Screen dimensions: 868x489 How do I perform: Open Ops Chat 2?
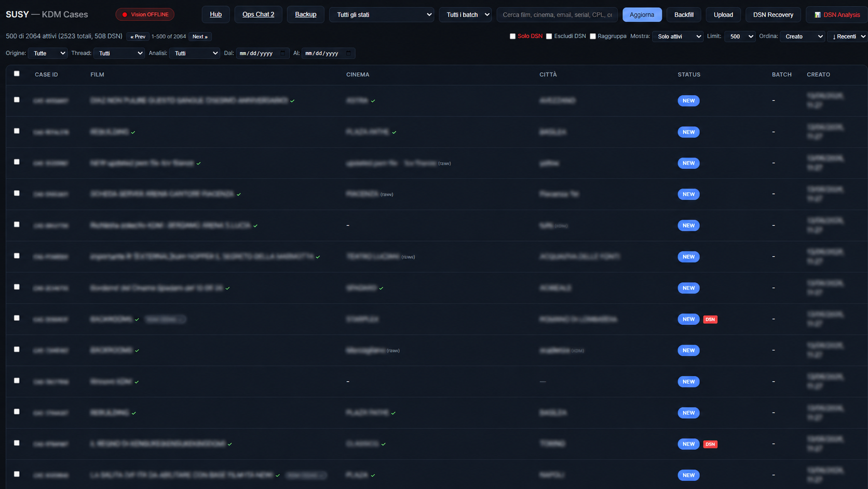click(x=258, y=15)
